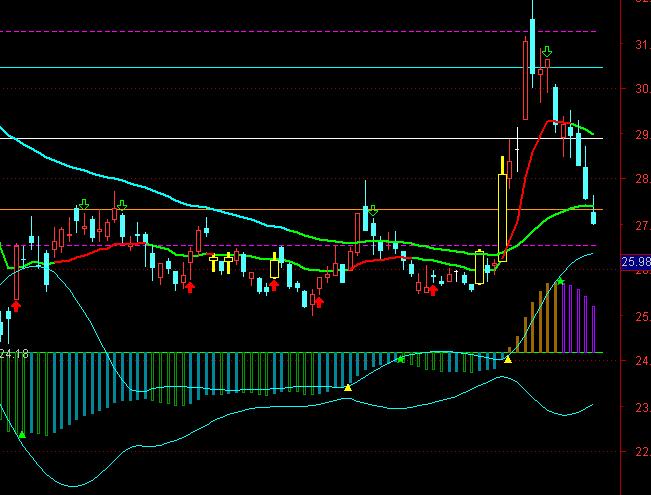Image resolution: width=651 pixels, height=495 pixels.
Task: Click the green star marker on the MACD zero line
Action: (x=401, y=357)
